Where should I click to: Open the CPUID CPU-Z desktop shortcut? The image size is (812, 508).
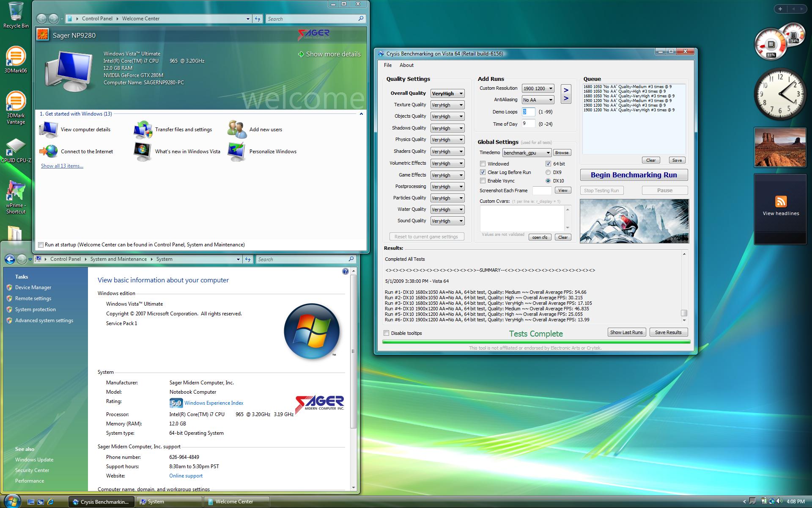coord(16,150)
